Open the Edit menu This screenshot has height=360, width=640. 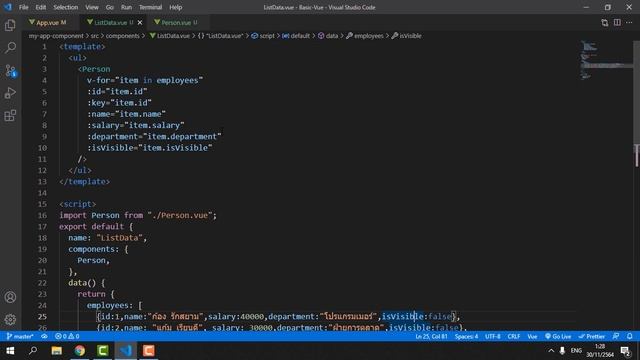[40, 7]
